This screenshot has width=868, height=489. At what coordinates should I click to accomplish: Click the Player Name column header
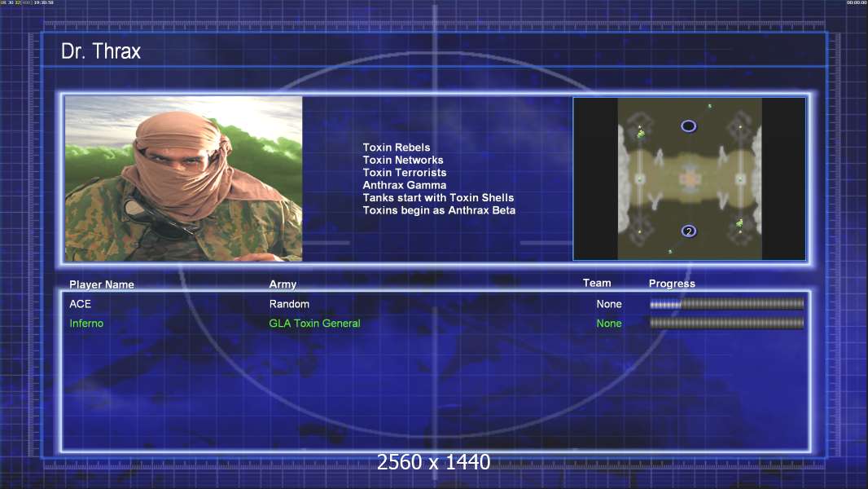click(x=102, y=284)
